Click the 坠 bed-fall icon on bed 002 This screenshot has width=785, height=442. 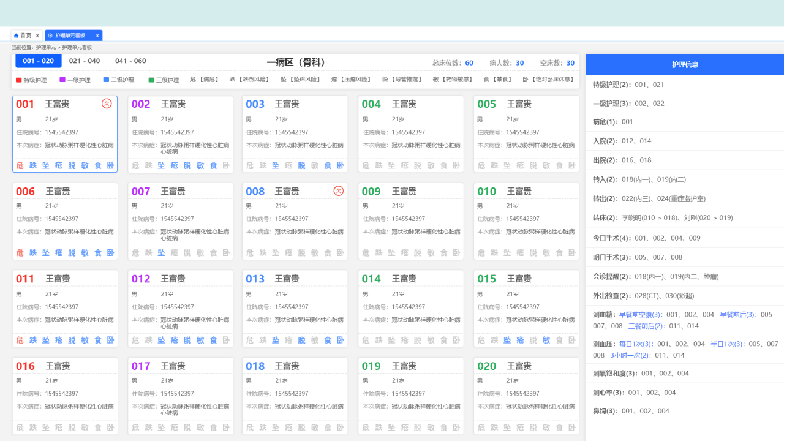click(x=161, y=165)
